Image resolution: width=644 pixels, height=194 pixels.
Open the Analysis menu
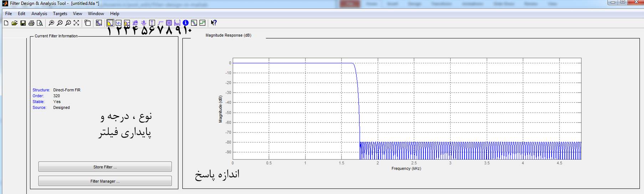pos(39,14)
